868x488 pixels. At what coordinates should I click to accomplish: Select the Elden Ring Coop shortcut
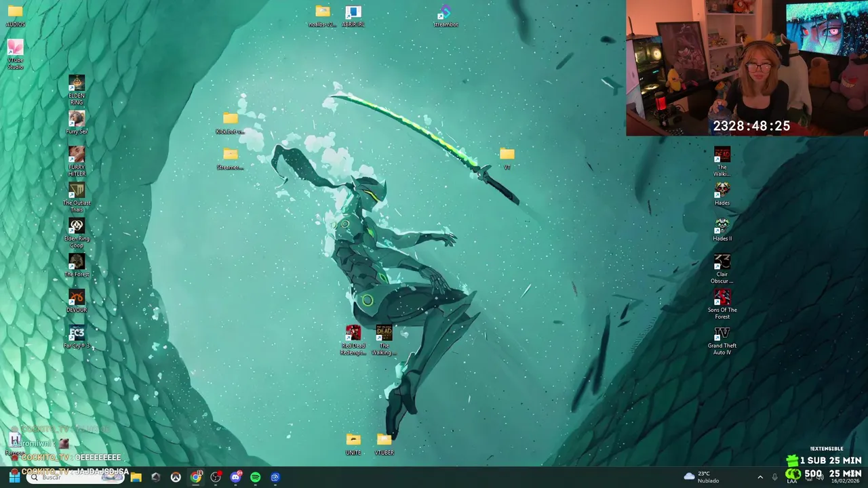pyautogui.click(x=77, y=233)
